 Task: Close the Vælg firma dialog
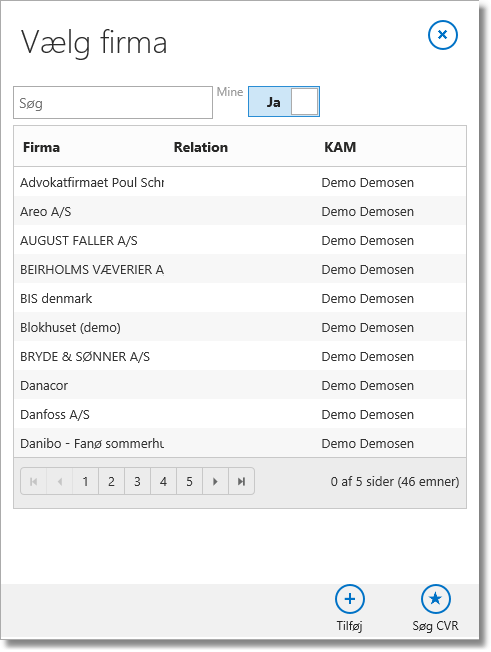click(443, 35)
